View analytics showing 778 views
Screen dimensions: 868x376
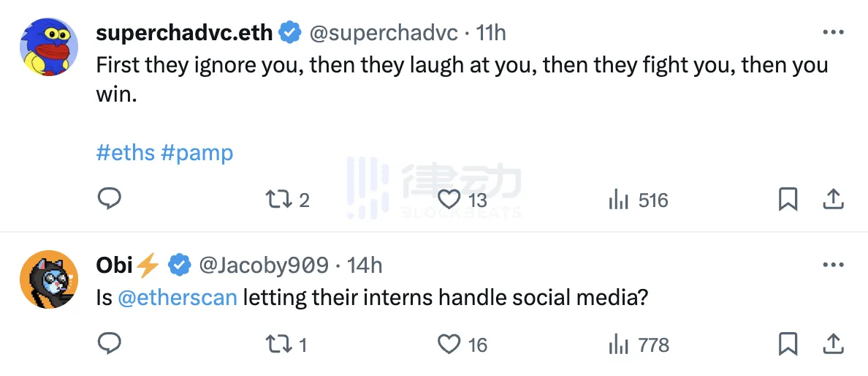pyautogui.click(x=619, y=345)
